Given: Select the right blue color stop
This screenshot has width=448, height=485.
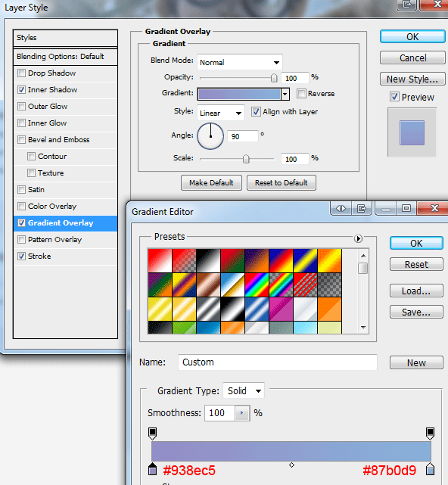Looking at the screenshot, I should [x=430, y=469].
